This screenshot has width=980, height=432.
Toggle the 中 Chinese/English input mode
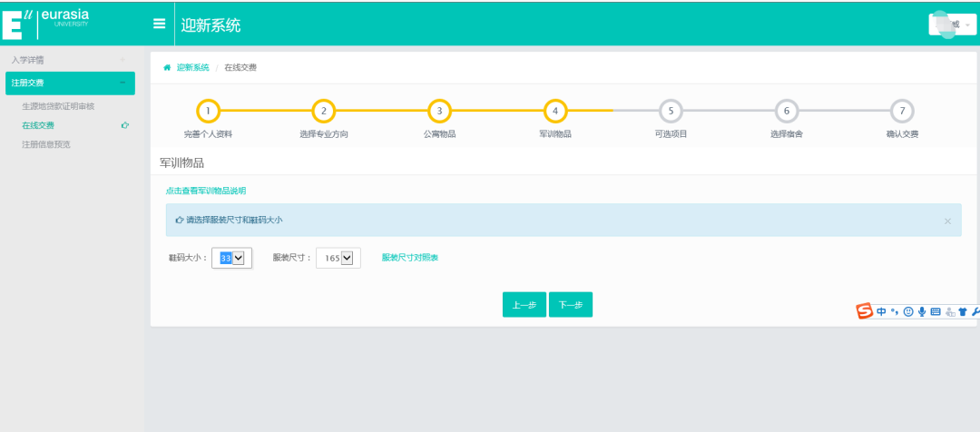click(881, 311)
